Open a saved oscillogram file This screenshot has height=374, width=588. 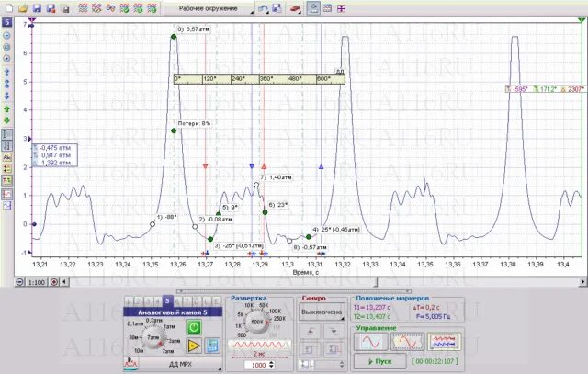coord(23,8)
